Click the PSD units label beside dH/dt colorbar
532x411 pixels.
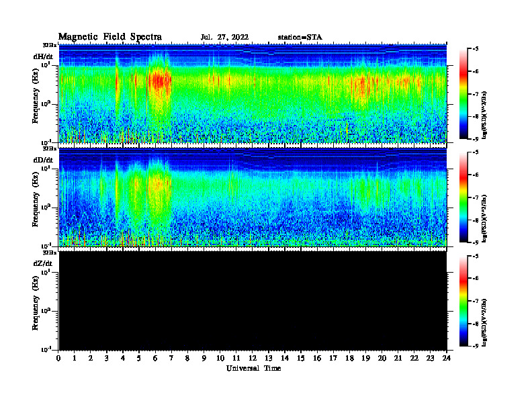[x=484, y=115]
